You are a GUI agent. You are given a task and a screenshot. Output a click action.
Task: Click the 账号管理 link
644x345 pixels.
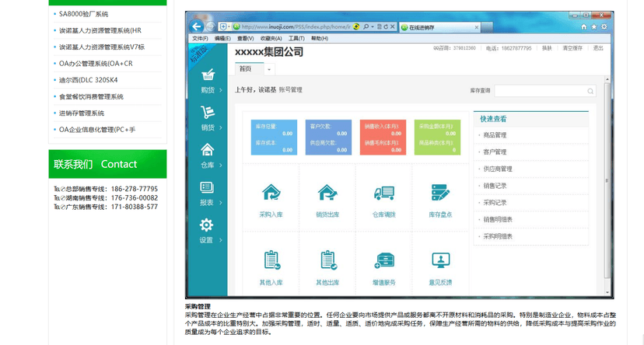tap(290, 90)
